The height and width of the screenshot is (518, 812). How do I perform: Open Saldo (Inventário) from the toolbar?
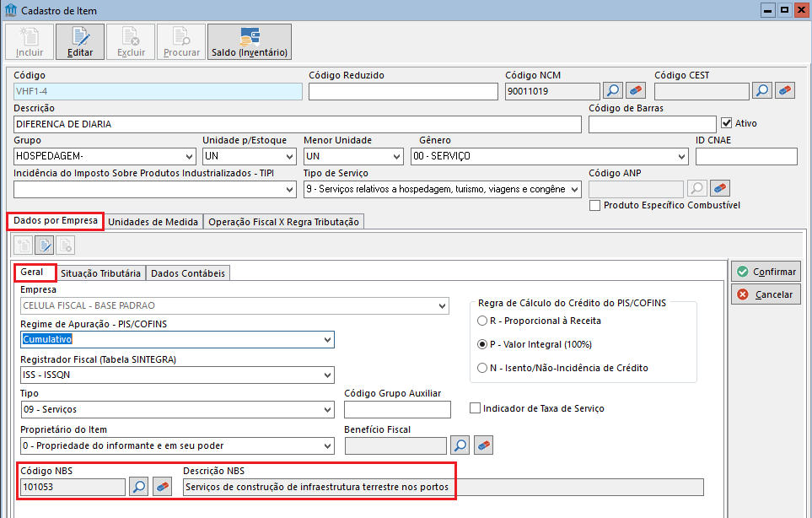pos(250,42)
